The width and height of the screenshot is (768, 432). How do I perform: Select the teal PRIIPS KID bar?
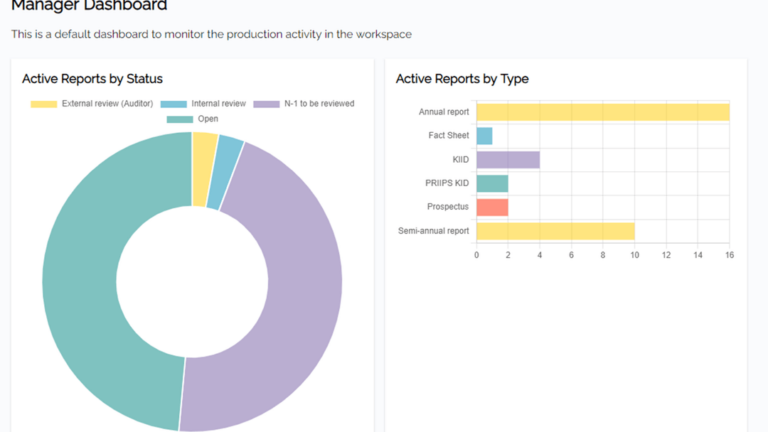click(492, 183)
